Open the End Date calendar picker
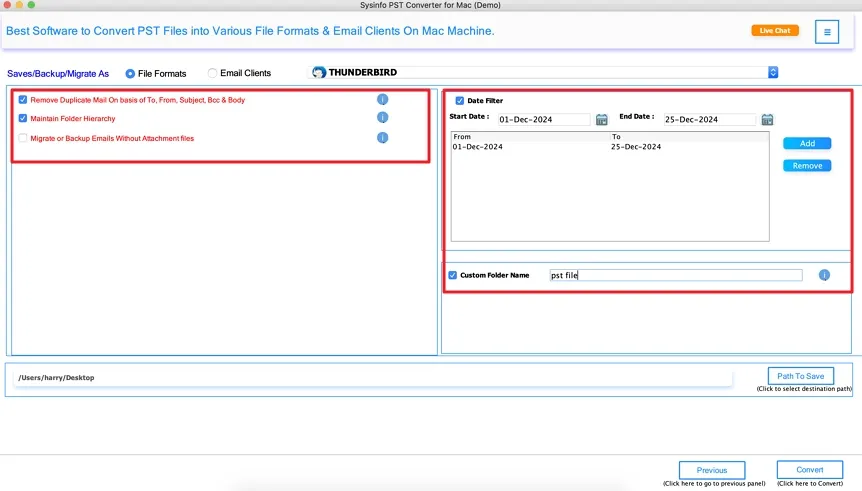The image size is (862, 491). [x=767, y=119]
